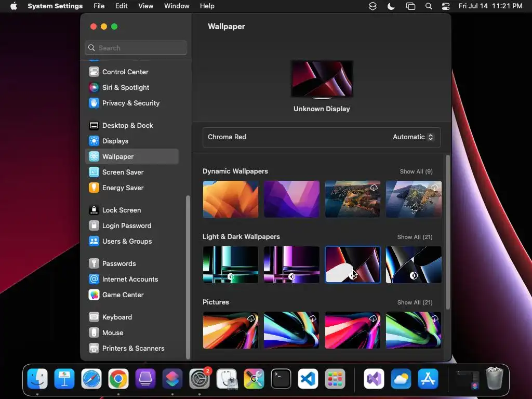Screen dimensions: 532x399
Task: Click the Focus moon menu bar icon
Action: coord(391,6)
